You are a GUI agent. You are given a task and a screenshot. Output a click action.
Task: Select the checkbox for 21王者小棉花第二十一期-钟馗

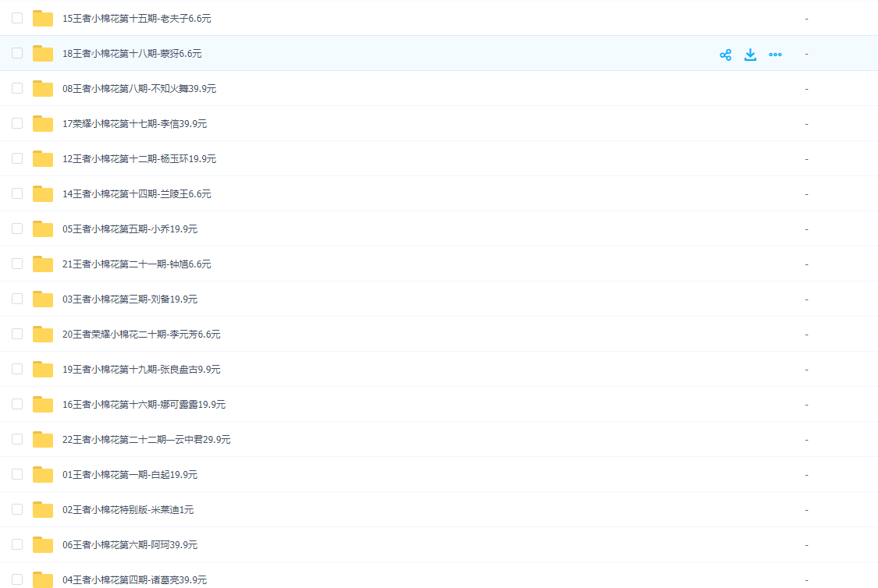click(x=17, y=264)
